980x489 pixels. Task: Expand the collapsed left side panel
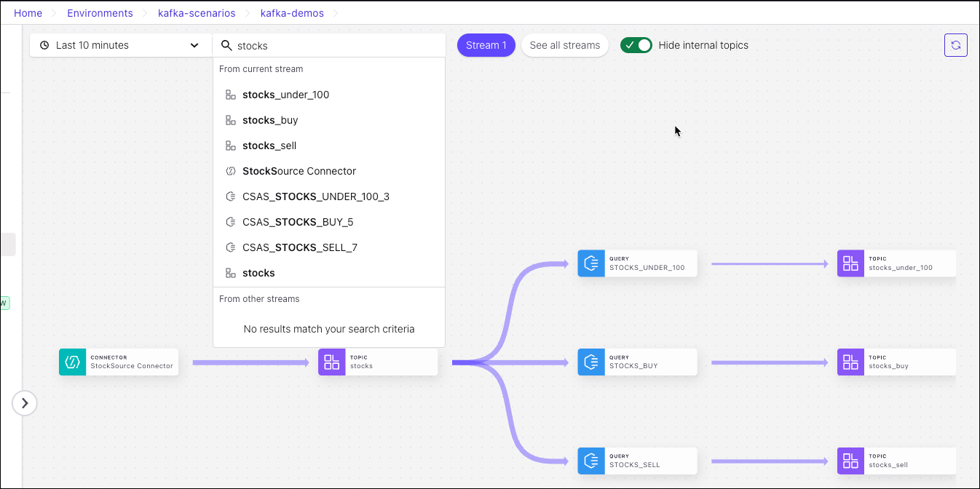click(x=25, y=402)
